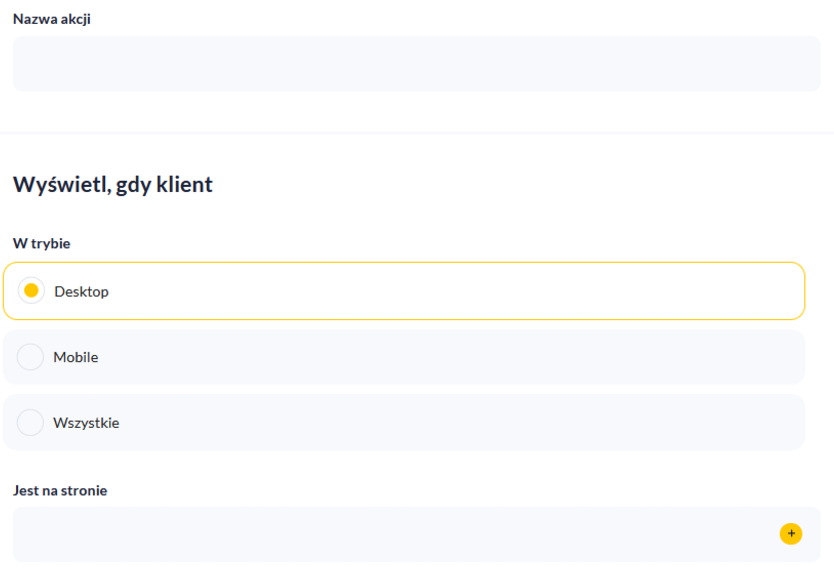Viewport: 834px width, 583px height.
Task: Click the word "klient" in the heading
Action: tap(185, 185)
